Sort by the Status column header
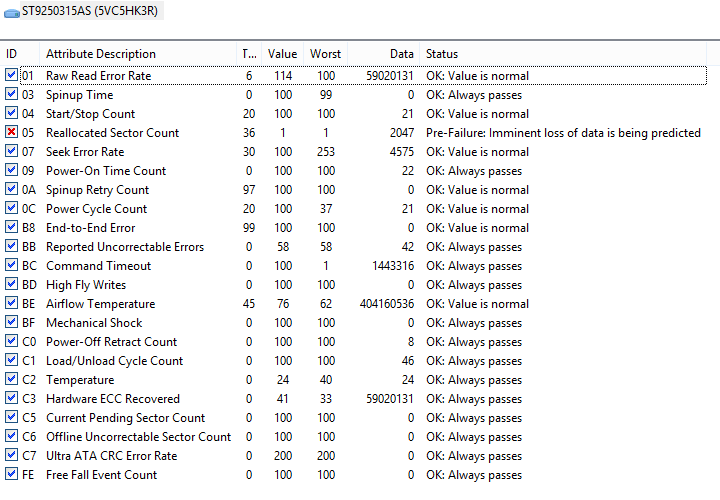The height and width of the screenshot is (500, 720). 563,54
